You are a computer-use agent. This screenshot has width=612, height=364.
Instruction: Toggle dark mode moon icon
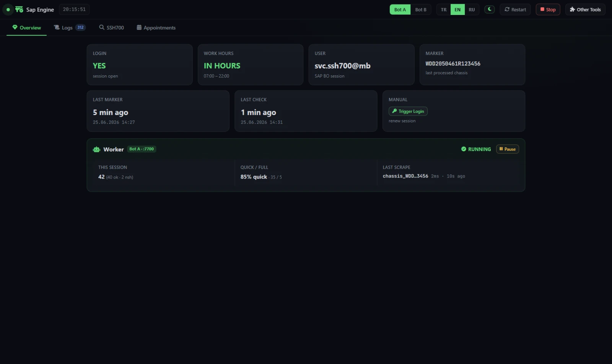point(490,9)
